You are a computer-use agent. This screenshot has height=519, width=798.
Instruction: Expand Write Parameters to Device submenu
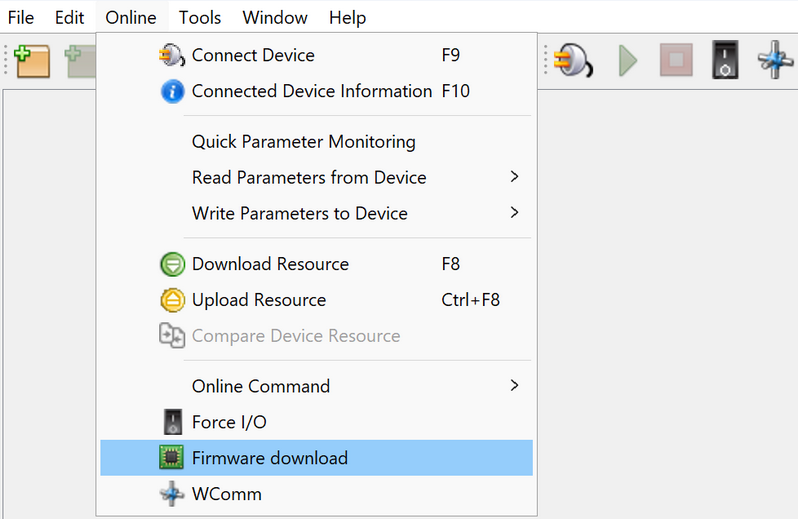point(514,213)
